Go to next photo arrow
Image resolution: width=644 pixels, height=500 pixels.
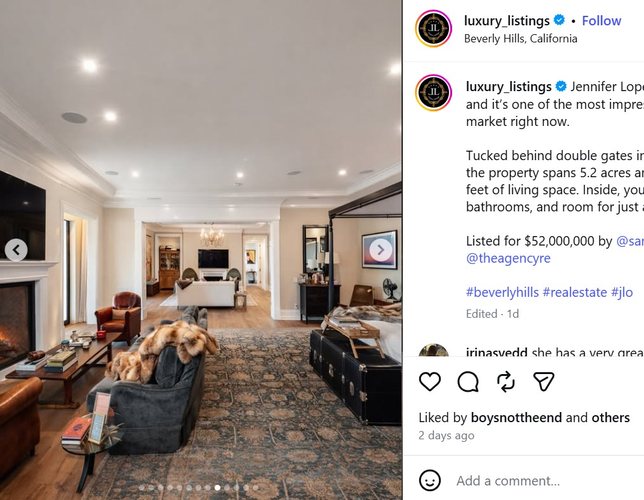coord(380,250)
